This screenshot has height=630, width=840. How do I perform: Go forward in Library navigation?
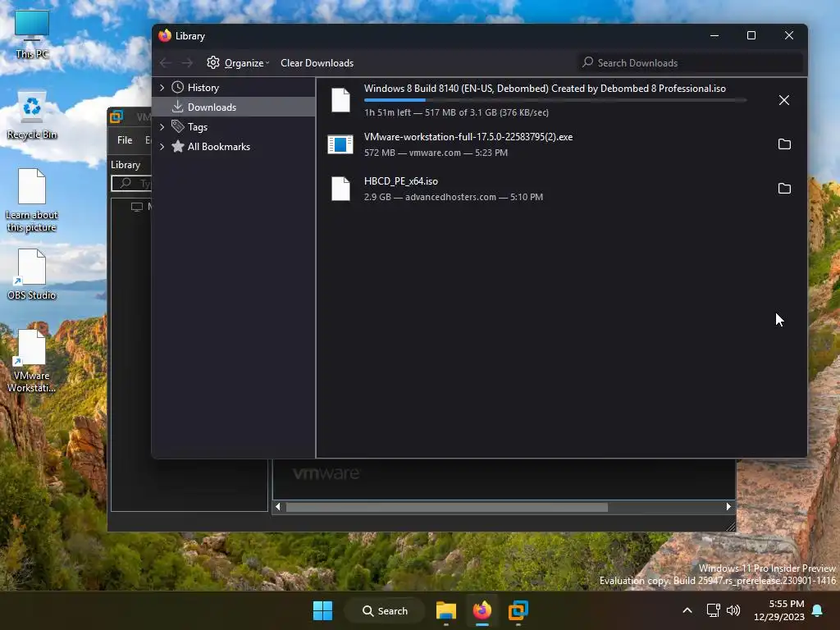[187, 63]
